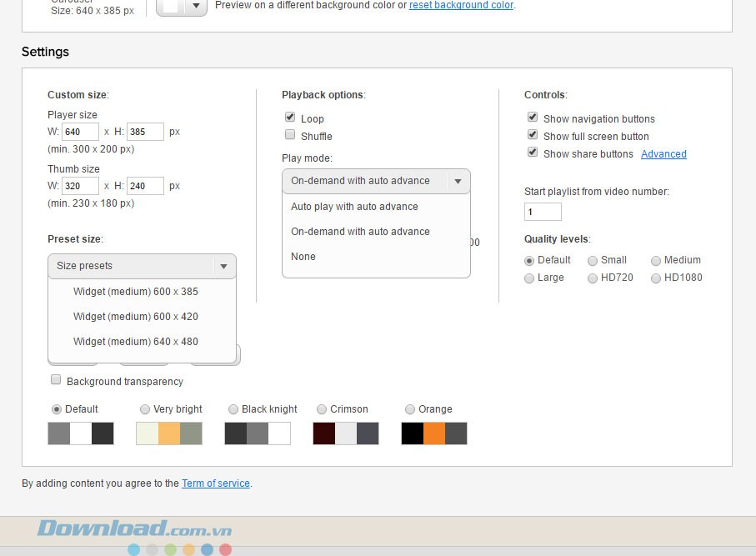Focus the start playlist video number field
The image size is (756, 556).
[543, 212]
